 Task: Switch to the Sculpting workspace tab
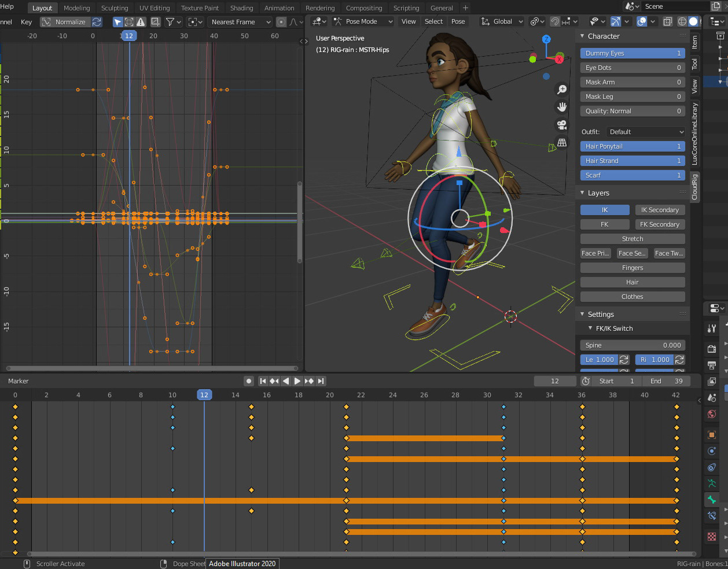[x=115, y=8]
